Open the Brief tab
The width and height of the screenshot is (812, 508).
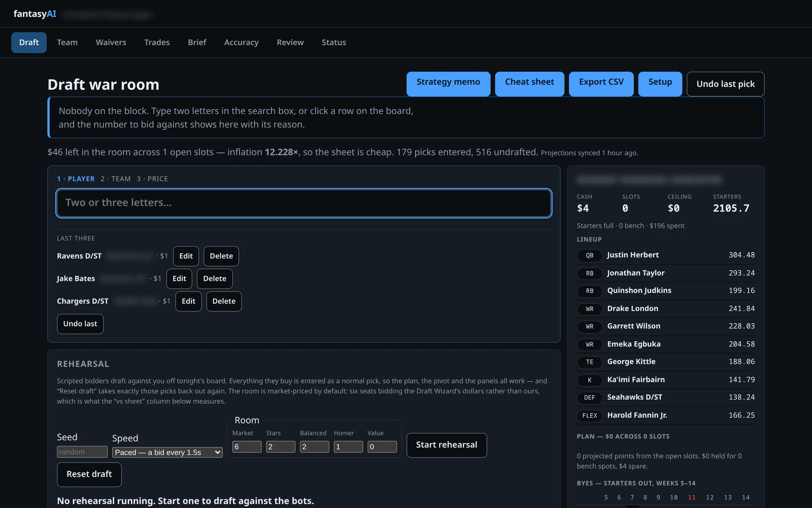pyautogui.click(x=197, y=42)
